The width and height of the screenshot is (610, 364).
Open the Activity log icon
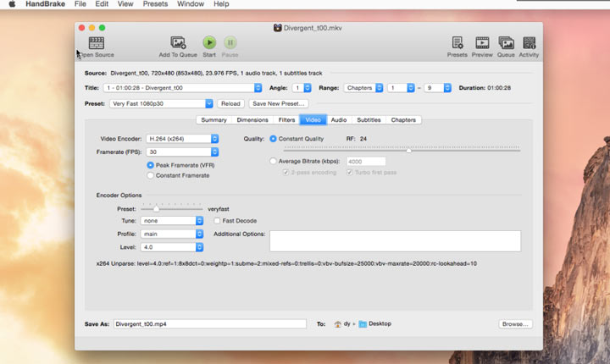click(529, 43)
